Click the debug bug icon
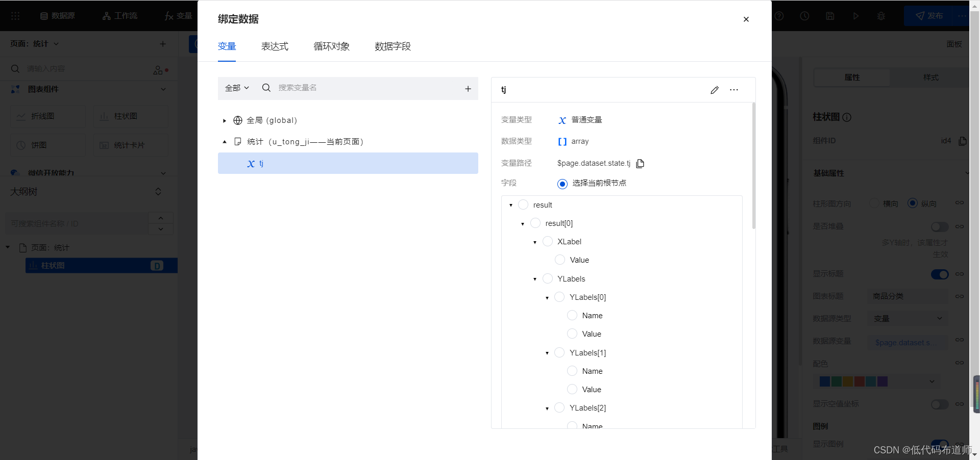 [x=881, y=16]
